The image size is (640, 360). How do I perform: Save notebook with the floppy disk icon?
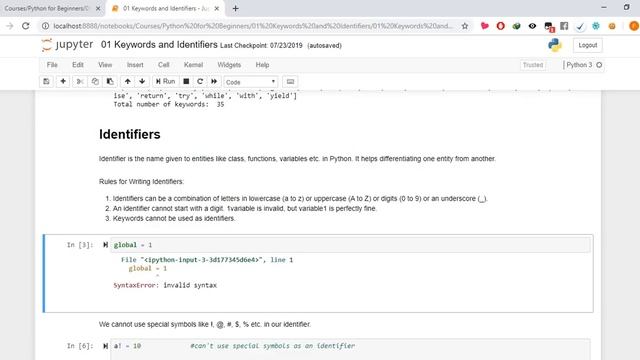tap(47, 82)
